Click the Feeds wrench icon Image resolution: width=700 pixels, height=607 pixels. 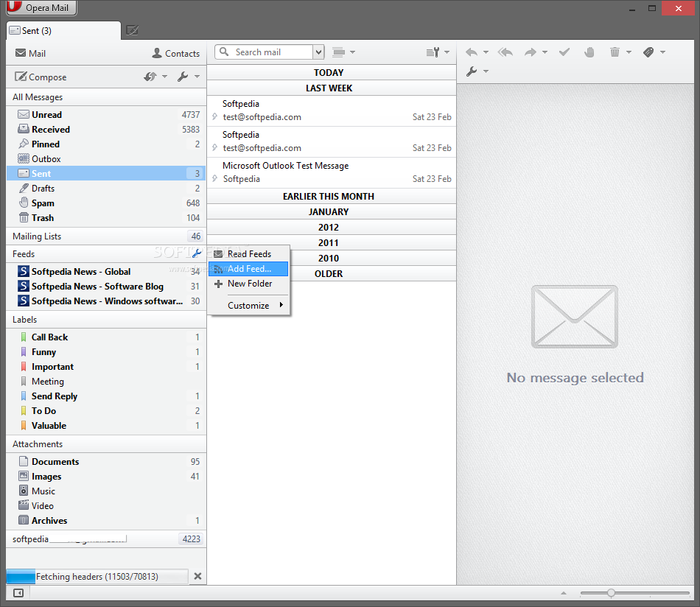click(197, 253)
